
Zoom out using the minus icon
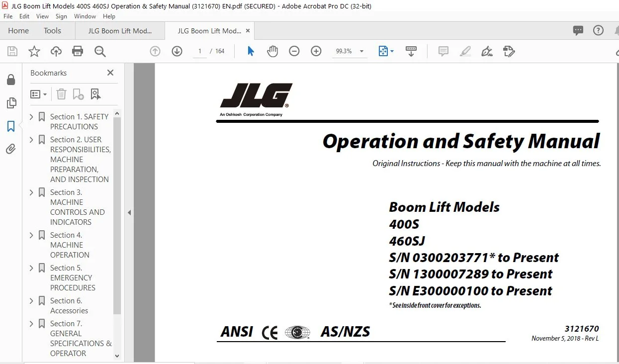pos(294,51)
